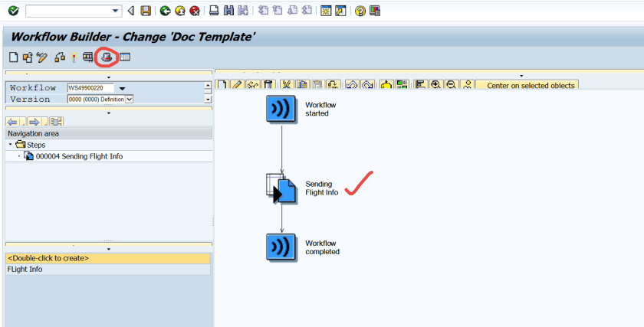Open the command field dropdown arrow
The height and width of the screenshot is (327, 644).
(116, 11)
